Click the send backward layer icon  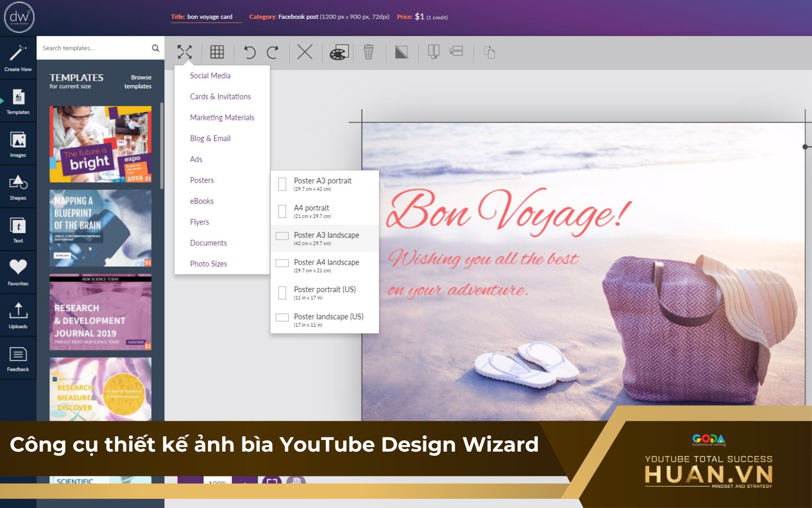coord(456,51)
